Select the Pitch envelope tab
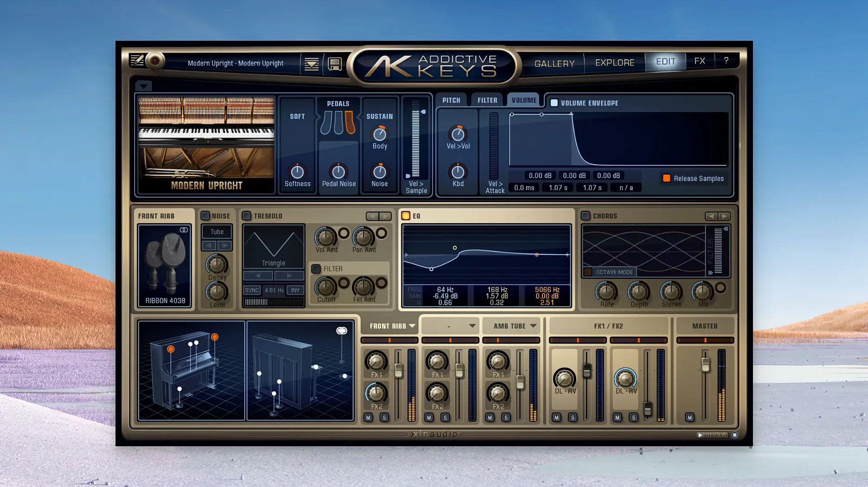Screen dimensions: 868x487 coord(451,100)
